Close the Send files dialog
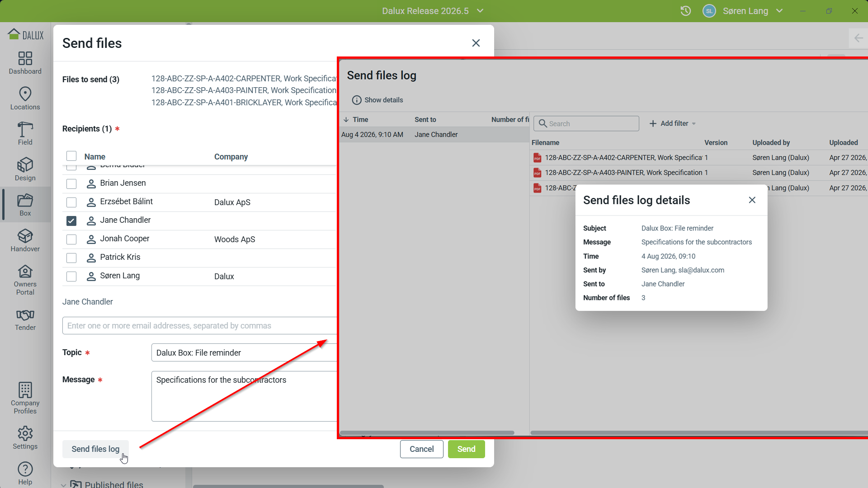868x488 pixels. (476, 43)
